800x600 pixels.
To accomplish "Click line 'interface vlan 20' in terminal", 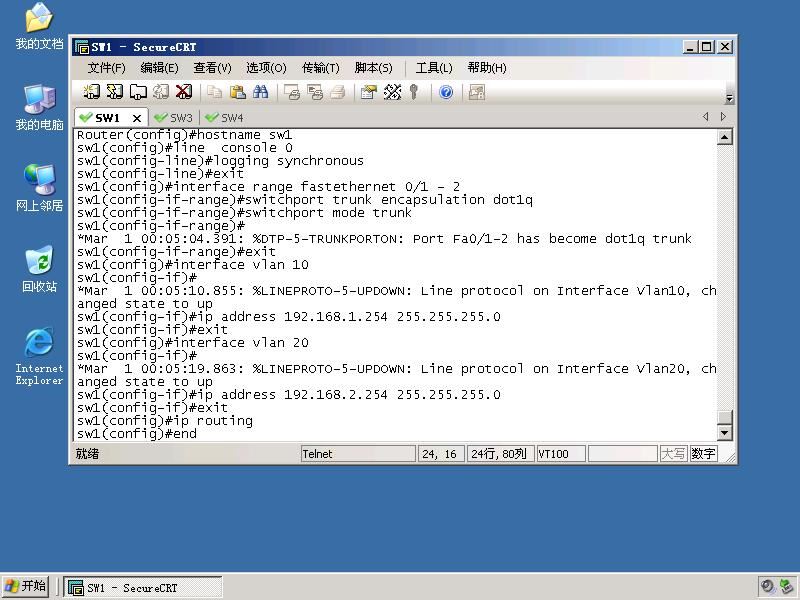I will [193, 342].
